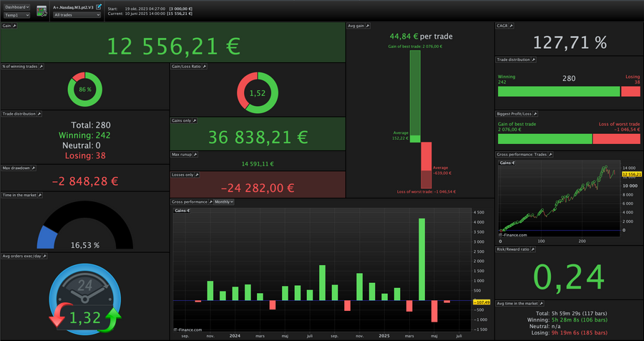Image resolution: width=644 pixels, height=341 pixels.
Task: Click the Gains only panel label
Action: [181, 120]
